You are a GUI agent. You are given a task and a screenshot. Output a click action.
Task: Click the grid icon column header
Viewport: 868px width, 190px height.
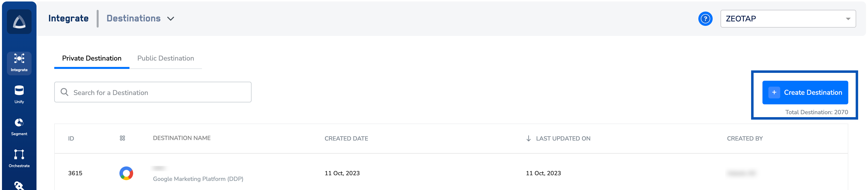point(122,138)
